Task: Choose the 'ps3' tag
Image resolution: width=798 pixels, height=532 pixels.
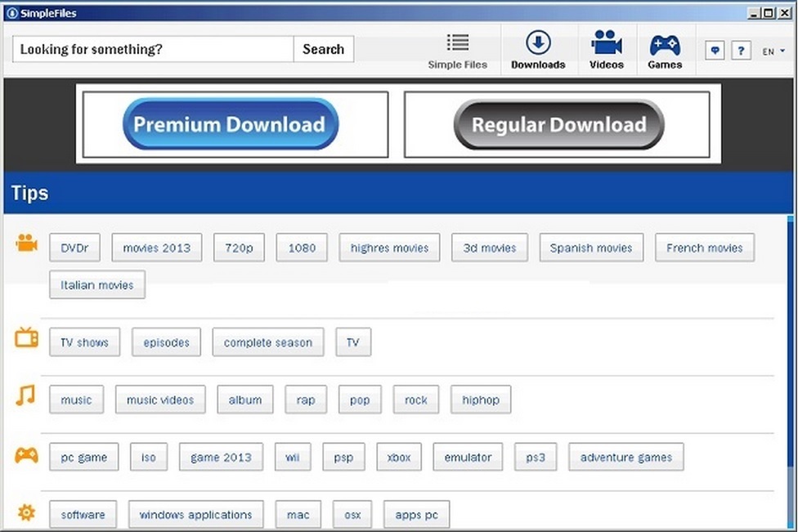Action: pyautogui.click(x=536, y=458)
